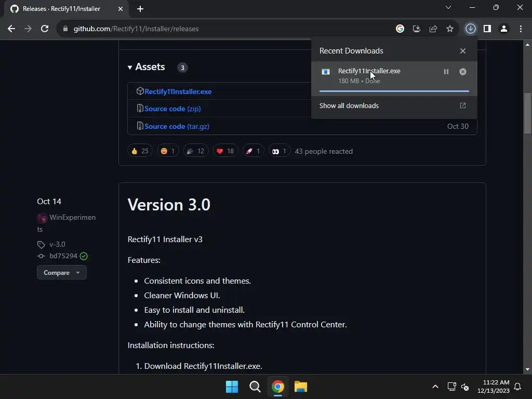532x399 pixels.
Task: Click the browser back arrow
Action: (x=11, y=29)
